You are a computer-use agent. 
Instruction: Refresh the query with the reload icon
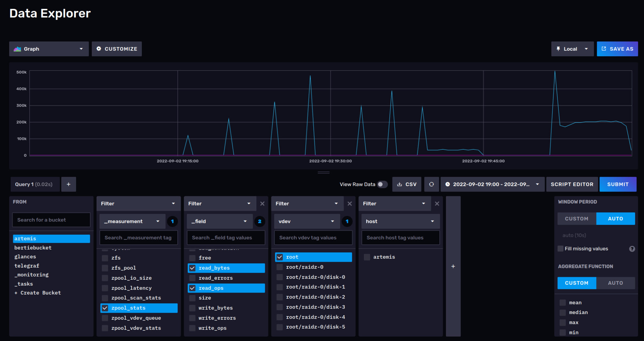[x=431, y=184]
